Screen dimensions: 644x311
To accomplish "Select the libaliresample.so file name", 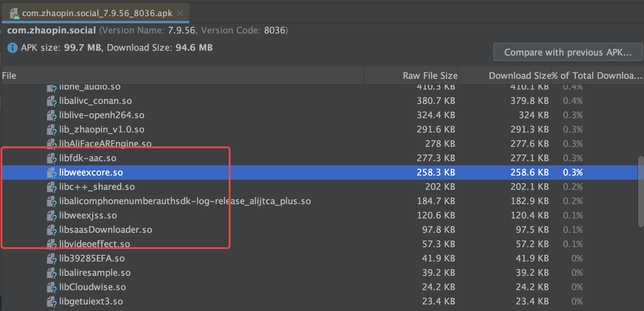I will (95, 273).
